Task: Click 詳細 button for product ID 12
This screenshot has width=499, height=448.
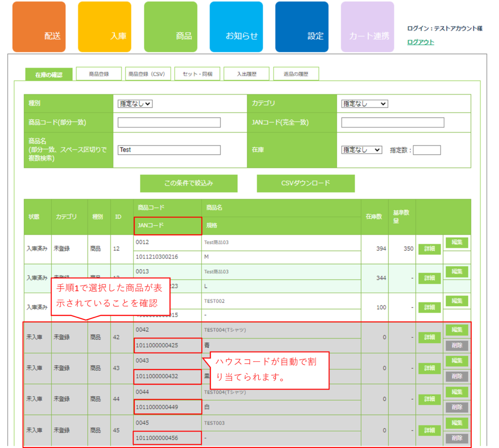Action: [x=429, y=249]
